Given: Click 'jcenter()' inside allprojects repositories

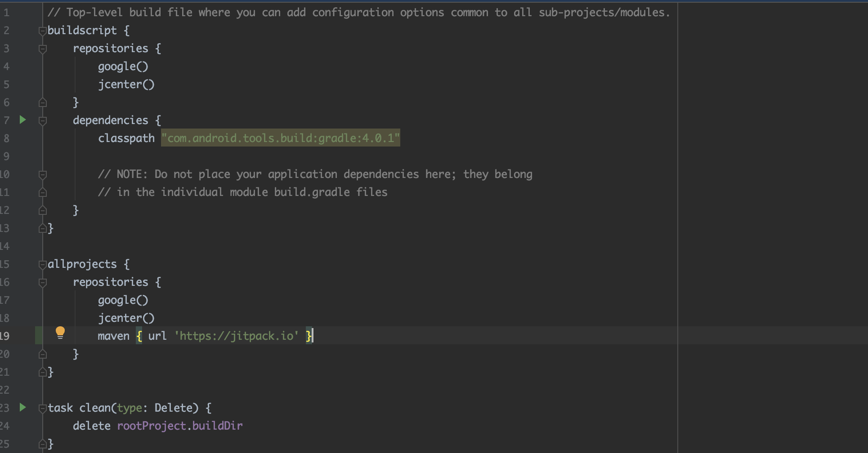Looking at the screenshot, I should click(x=126, y=318).
